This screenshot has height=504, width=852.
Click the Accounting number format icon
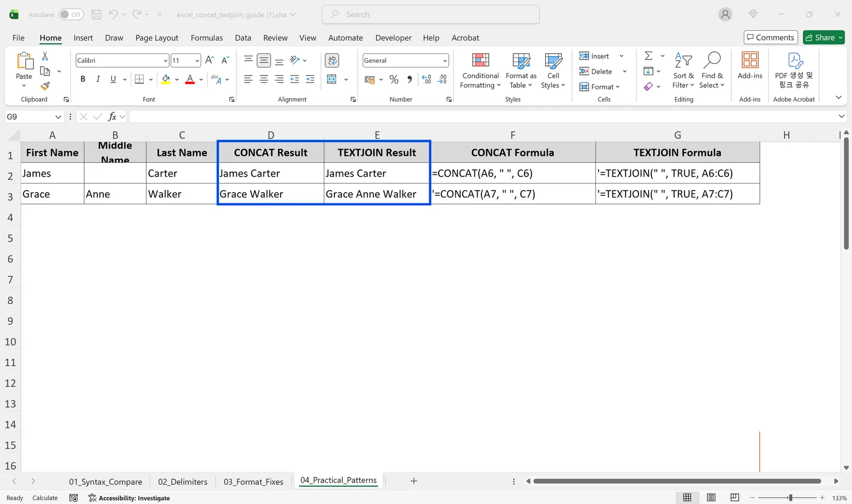tap(370, 79)
